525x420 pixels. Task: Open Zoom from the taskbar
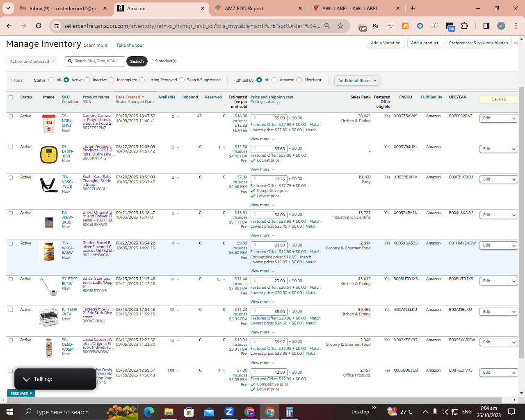pos(229,412)
